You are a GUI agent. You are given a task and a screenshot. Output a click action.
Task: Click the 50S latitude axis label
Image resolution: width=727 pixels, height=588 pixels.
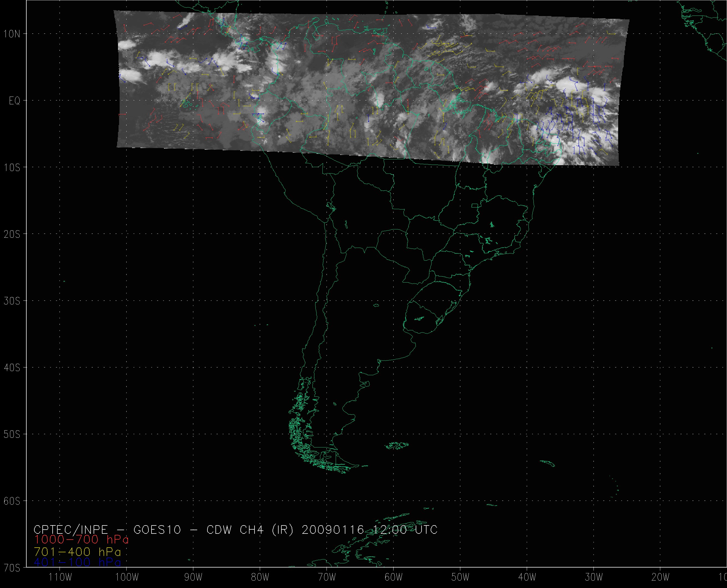coord(12,434)
